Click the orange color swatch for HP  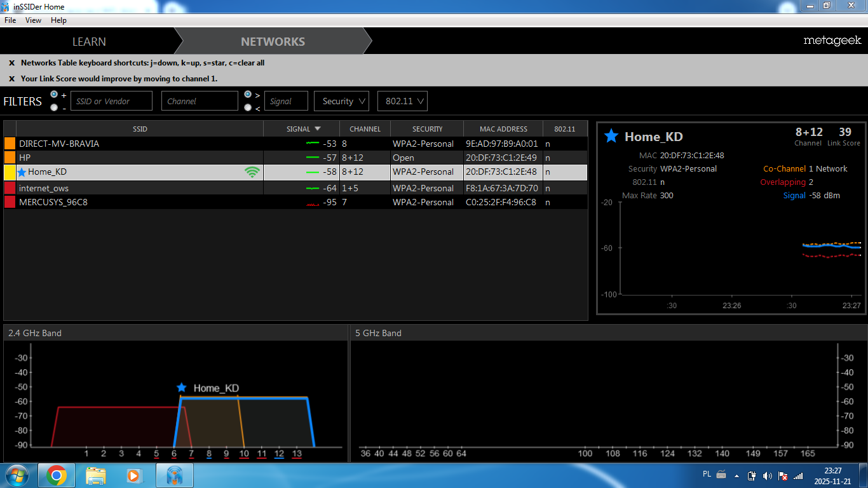[x=10, y=157]
